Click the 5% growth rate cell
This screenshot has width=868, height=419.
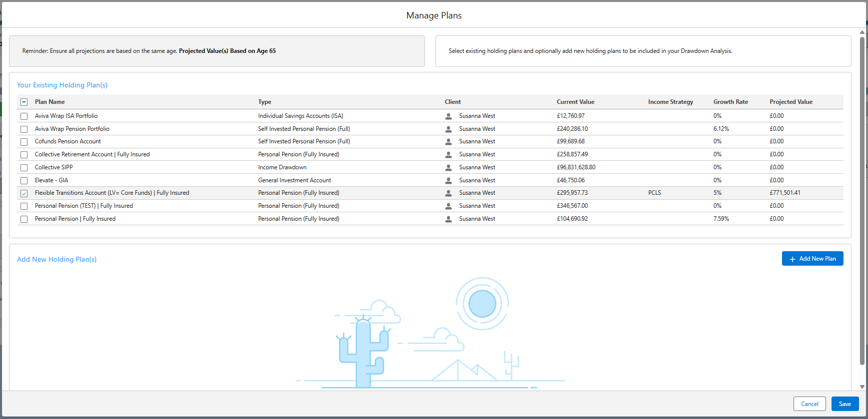[x=717, y=193]
